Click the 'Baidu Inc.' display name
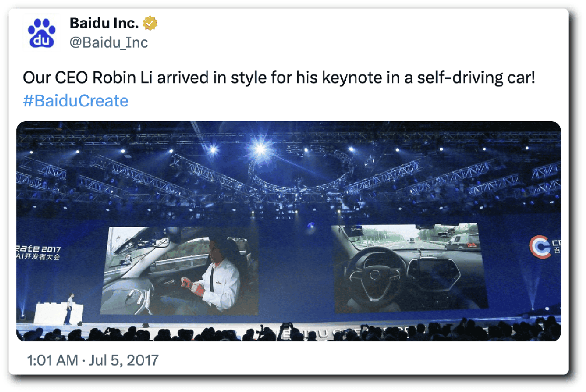The width and height of the screenshot is (586, 392). point(104,23)
